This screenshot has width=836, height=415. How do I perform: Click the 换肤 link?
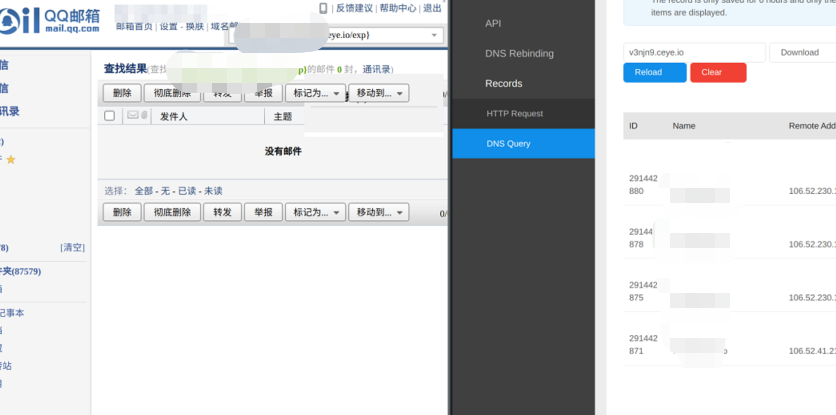pyautogui.click(x=195, y=27)
